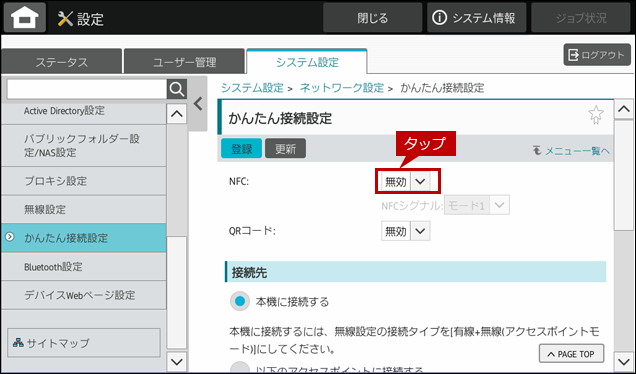Open デバイスWebページ設定 menu item
The width and height of the screenshot is (636, 374).
pyautogui.click(x=84, y=295)
